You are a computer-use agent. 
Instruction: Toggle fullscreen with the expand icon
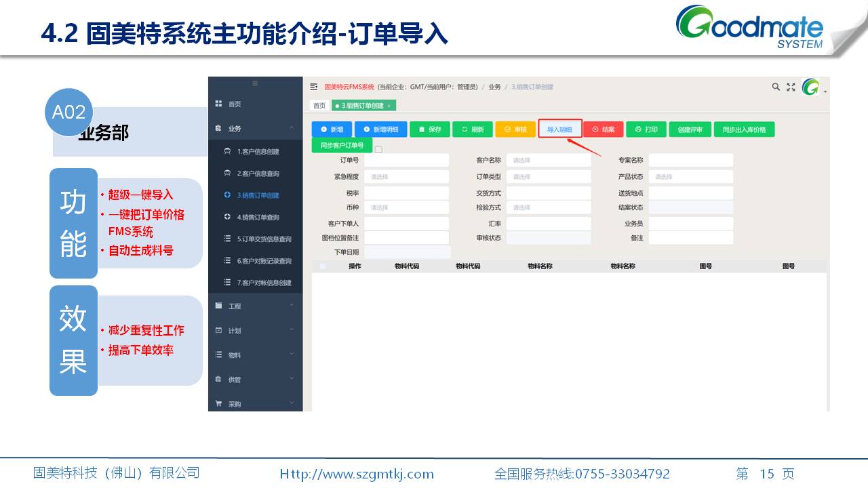point(791,87)
